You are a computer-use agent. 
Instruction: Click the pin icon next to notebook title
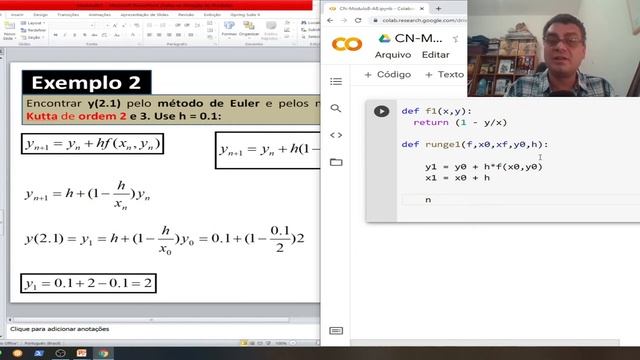pos(455,39)
